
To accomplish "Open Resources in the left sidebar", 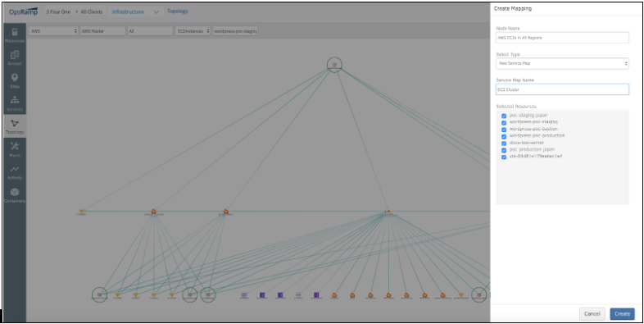I will coord(15,34).
